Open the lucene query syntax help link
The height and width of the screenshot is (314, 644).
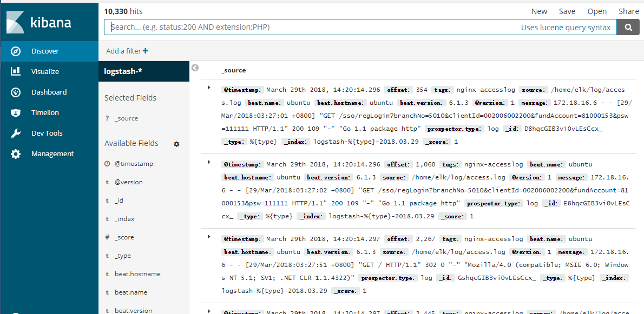[x=566, y=28]
